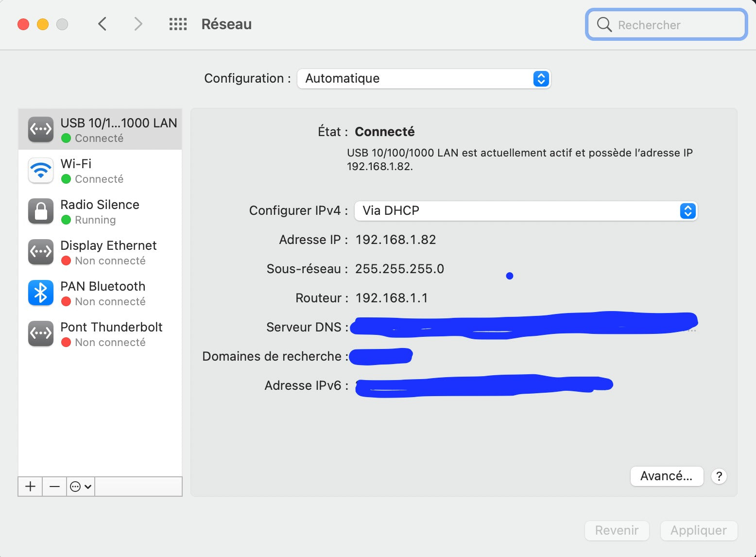The width and height of the screenshot is (756, 557).
Task: Open the help question mark button
Action: (x=719, y=476)
